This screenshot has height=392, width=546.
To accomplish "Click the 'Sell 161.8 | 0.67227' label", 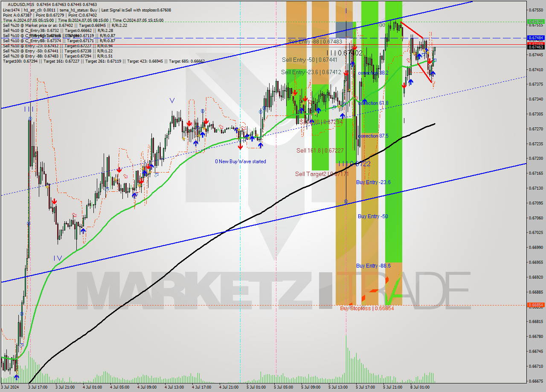I will coord(320,150).
